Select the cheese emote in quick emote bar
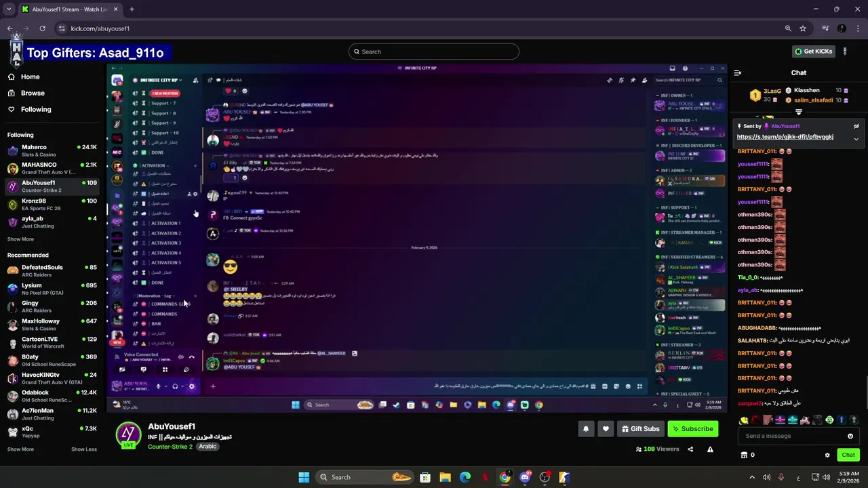The image size is (868, 488). pos(744,421)
